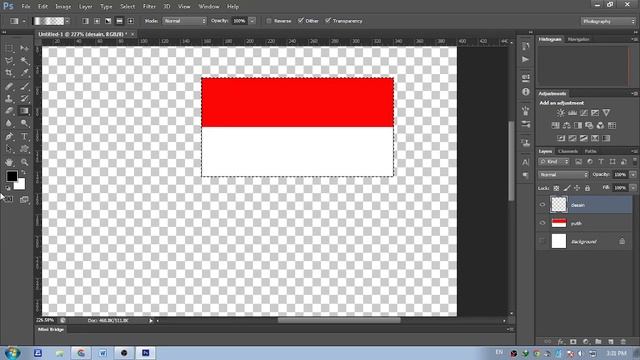The image size is (640, 360).
Task: Select the Lasso tool
Action: [x=9, y=61]
